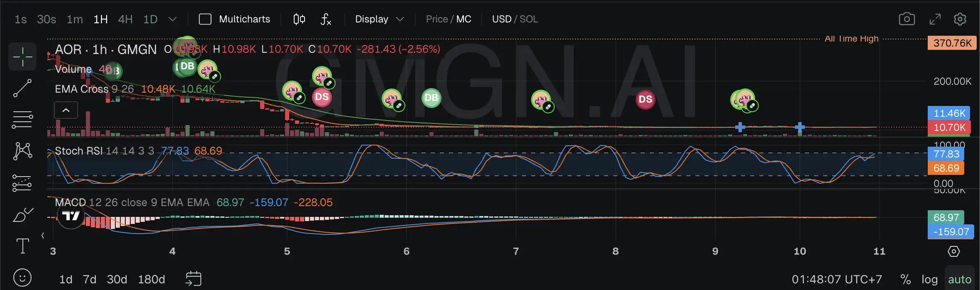
Task: Select the 1D timeframe
Action: click(x=150, y=19)
